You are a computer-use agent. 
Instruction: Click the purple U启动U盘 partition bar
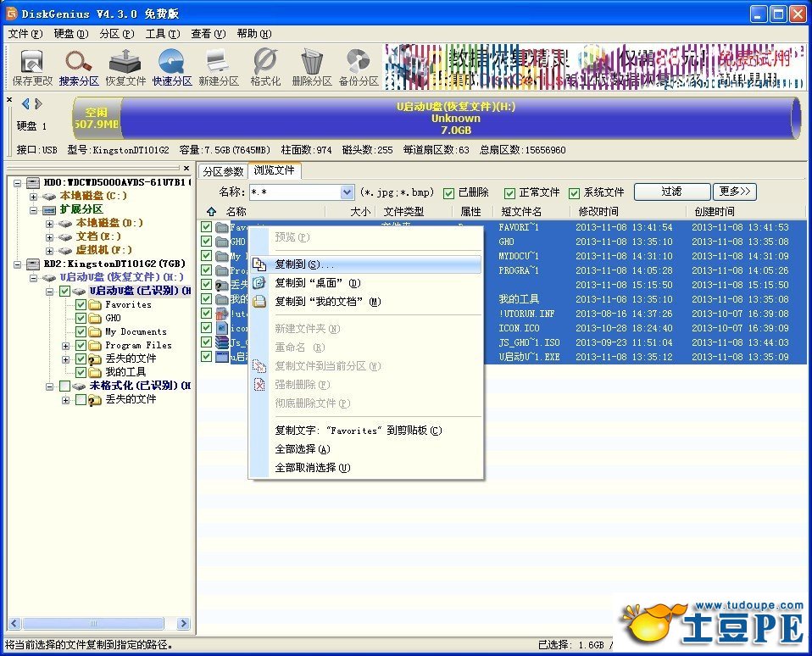point(456,119)
